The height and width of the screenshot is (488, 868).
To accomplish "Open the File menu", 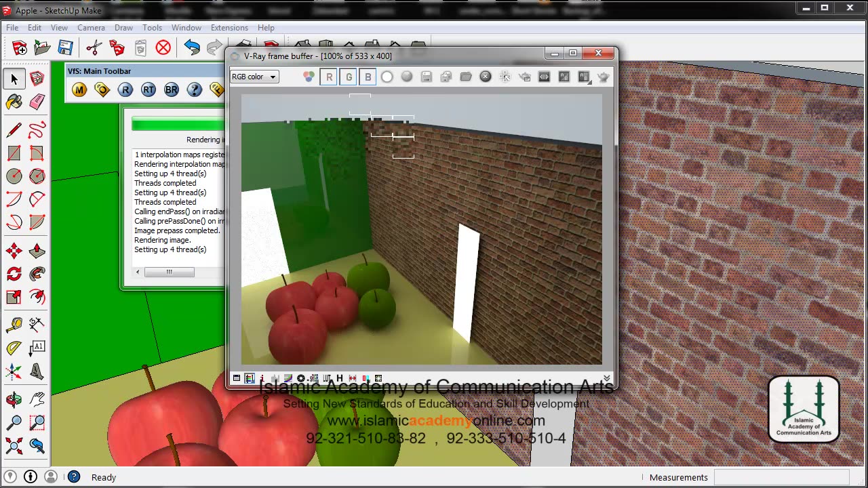I will coord(12,28).
